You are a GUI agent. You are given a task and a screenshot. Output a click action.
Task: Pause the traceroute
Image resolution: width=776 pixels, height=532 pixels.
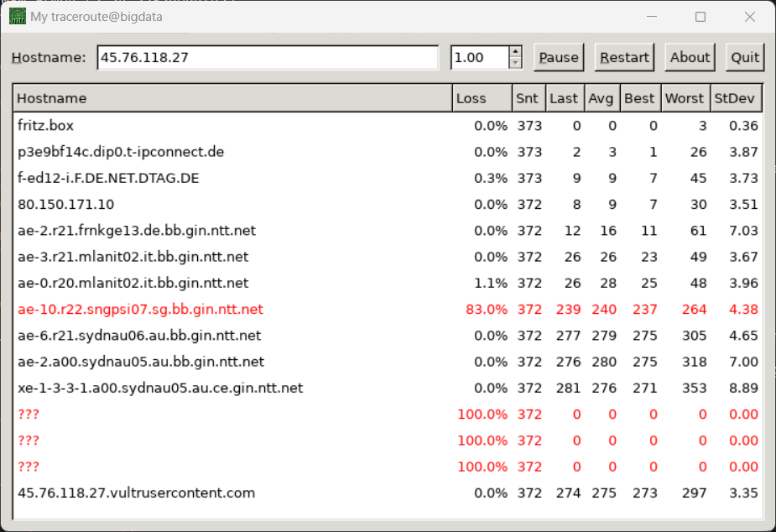pos(559,57)
